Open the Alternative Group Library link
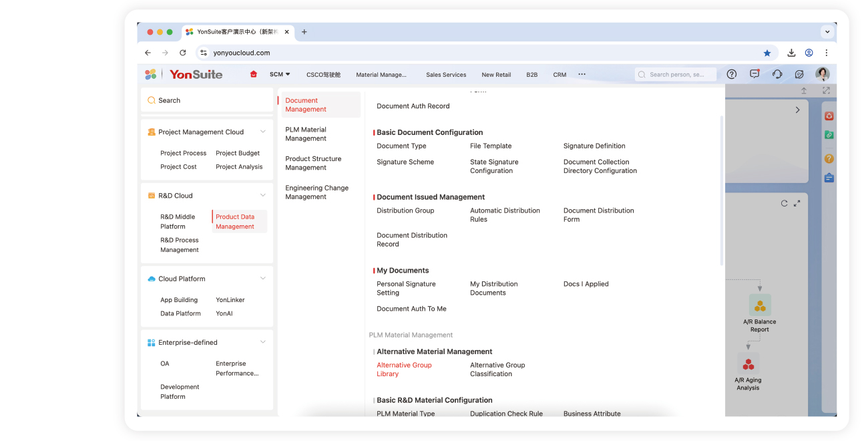868x441 pixels. tap(404, 370)
